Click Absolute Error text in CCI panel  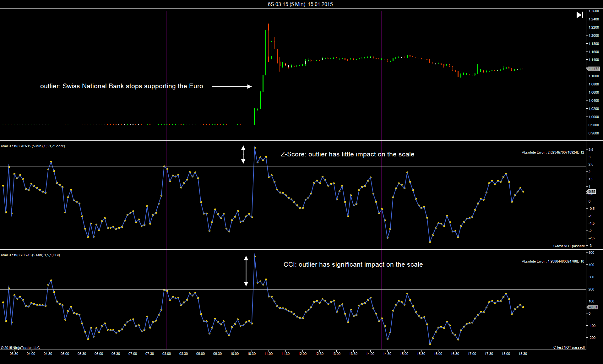553,261
